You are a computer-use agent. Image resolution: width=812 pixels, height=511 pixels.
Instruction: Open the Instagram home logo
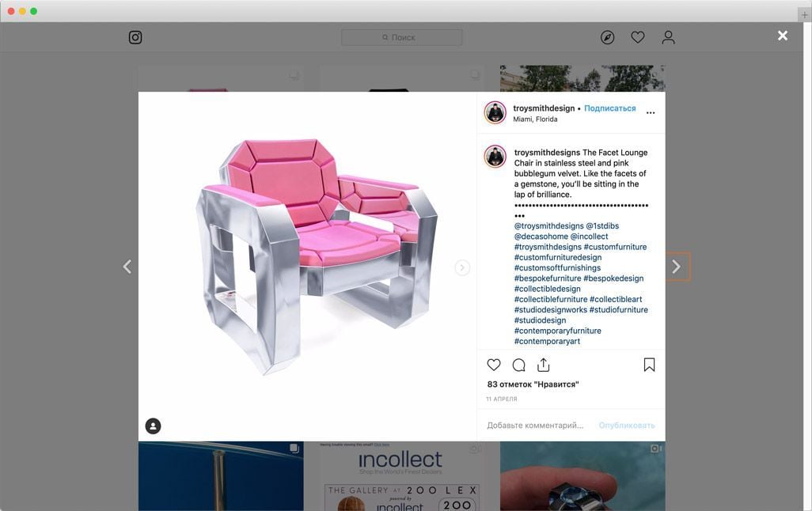coord(135,37)
